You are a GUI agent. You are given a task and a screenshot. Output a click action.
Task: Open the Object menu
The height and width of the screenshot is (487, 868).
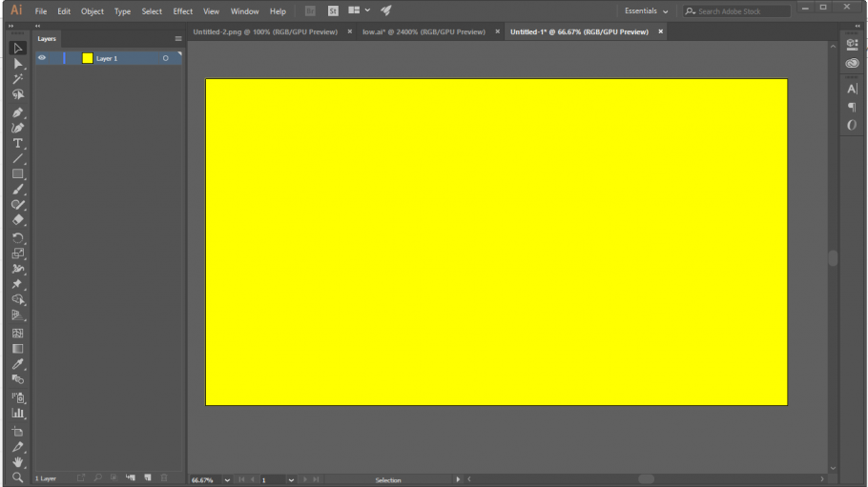click(93, 11)
